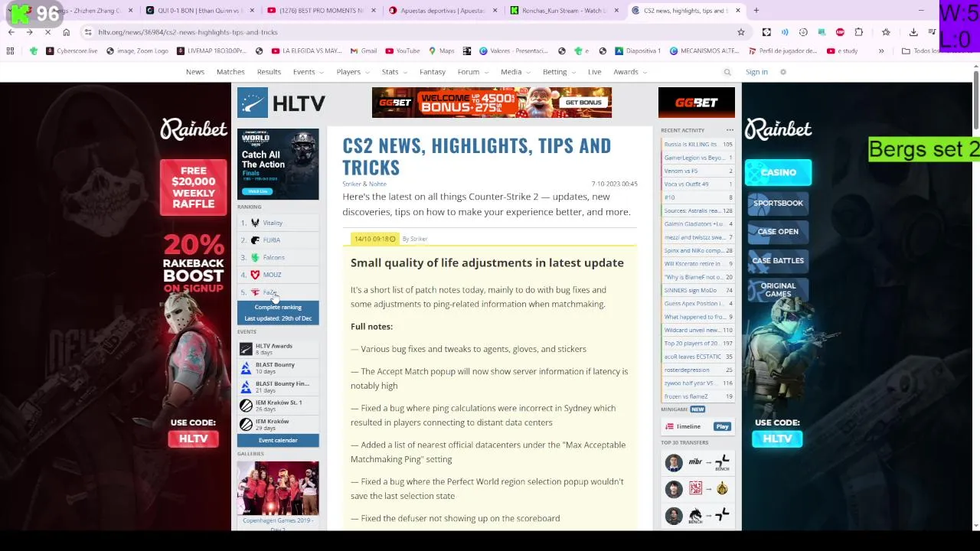Open the site search magnifier icon

tap(727, 72)
